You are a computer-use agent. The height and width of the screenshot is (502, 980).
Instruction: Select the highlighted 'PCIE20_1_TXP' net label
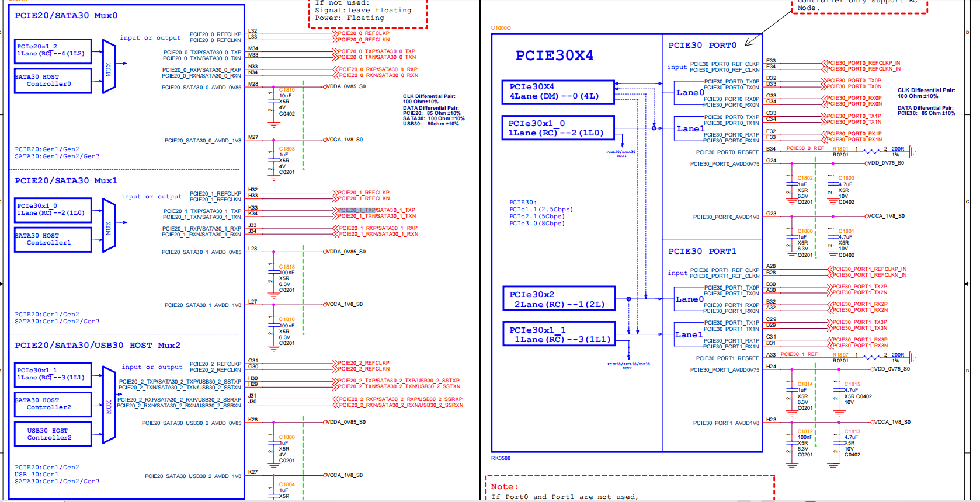(x=357, y=210)
